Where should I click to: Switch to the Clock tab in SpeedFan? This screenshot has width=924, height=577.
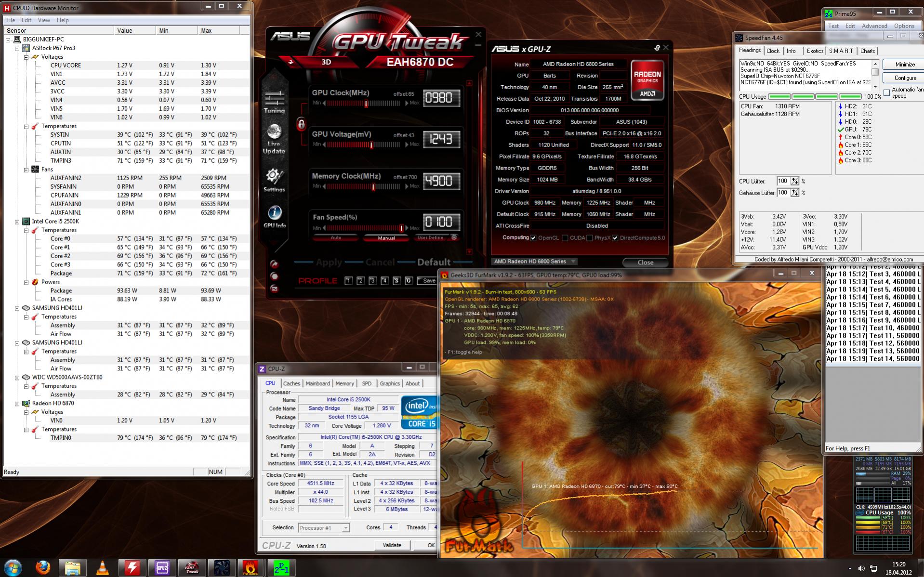pyautogui.click(x=773, y=51)
